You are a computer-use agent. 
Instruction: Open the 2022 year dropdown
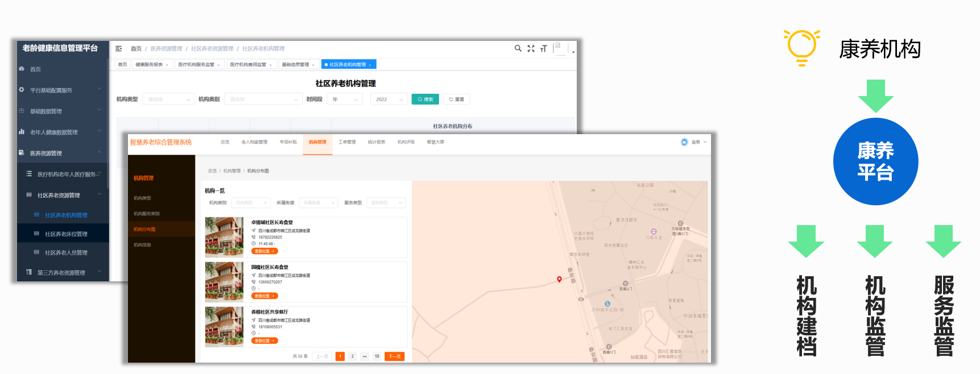389,99
